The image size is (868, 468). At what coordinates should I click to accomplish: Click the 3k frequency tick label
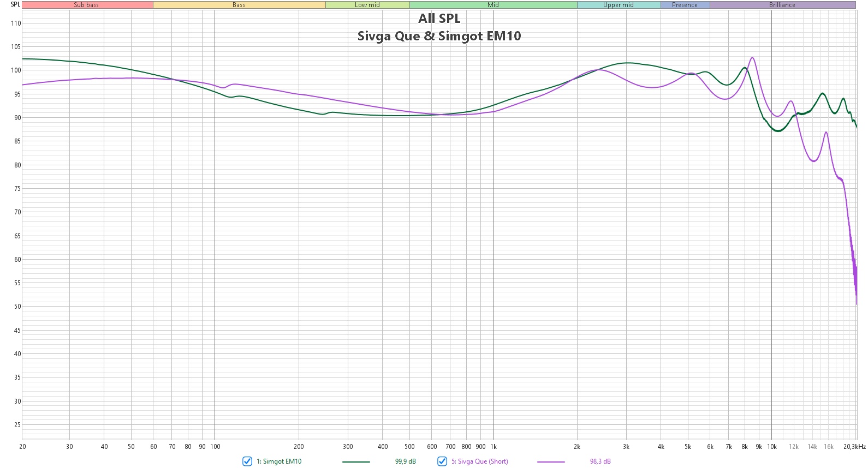626,447
